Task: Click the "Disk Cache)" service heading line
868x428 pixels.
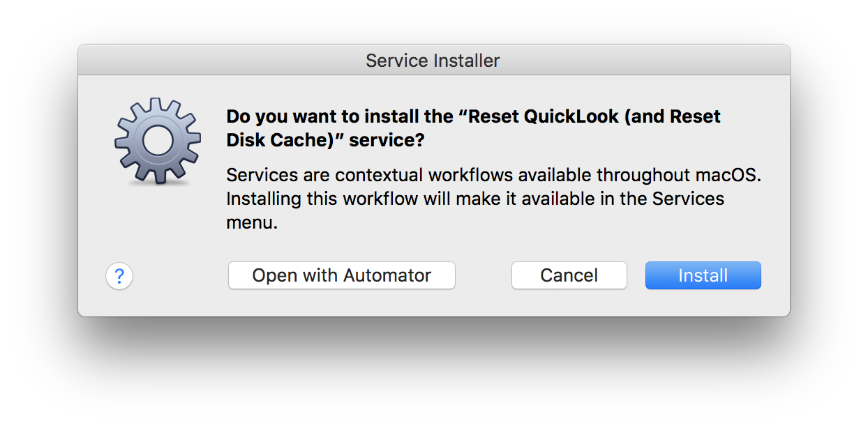Action: (325, 140)
